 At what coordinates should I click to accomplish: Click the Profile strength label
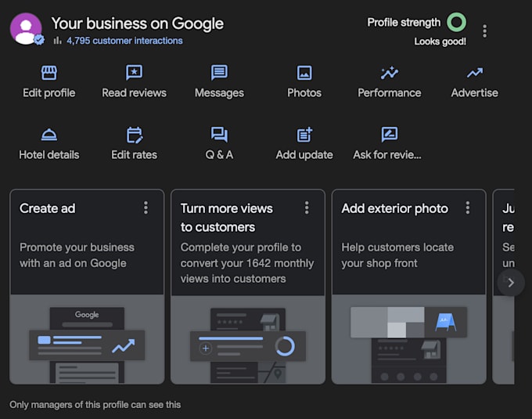404,23
